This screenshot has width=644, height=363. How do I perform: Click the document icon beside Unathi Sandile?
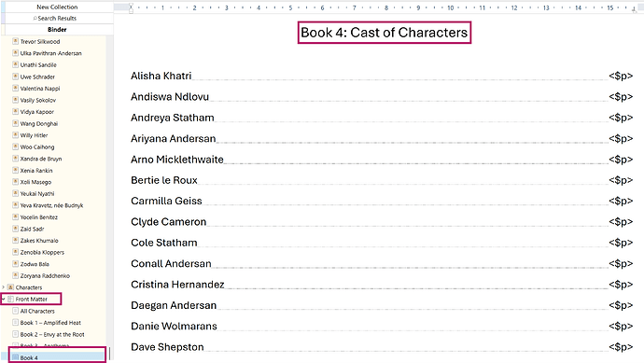tap(15, 64)
